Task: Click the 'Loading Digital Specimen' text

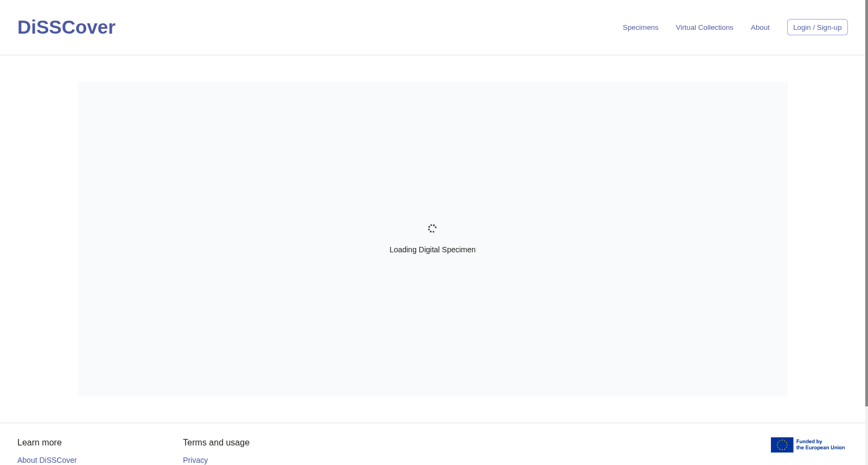Action: [x=432, y=250]
